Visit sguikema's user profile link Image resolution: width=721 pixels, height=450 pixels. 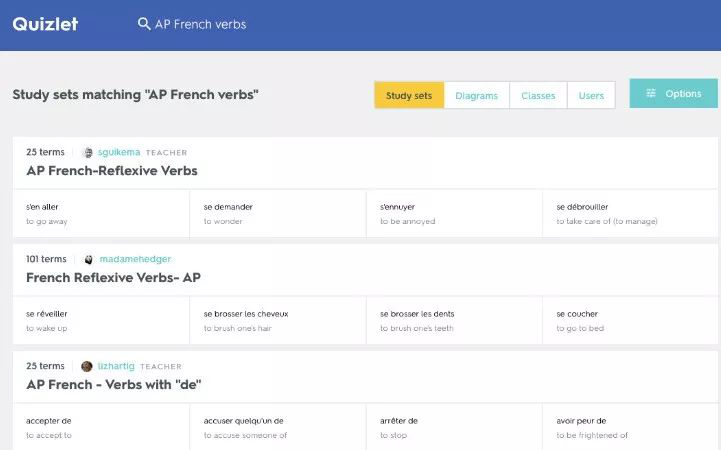point(119,153)
